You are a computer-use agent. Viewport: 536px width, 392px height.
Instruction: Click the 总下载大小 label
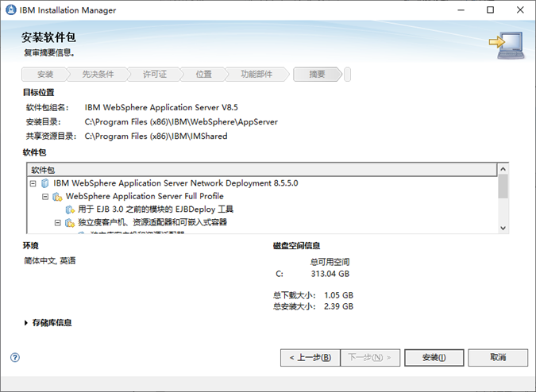coord(295,295)
